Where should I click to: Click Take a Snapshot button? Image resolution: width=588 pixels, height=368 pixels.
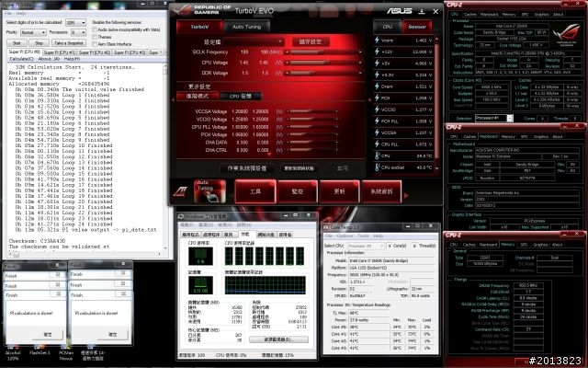point(68,43)
